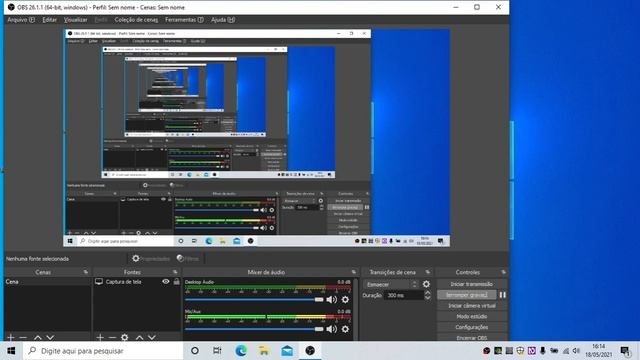Move the scene down in the Cenas panel
The height and width of the screenshot is (360, 640).
[50, 338]
